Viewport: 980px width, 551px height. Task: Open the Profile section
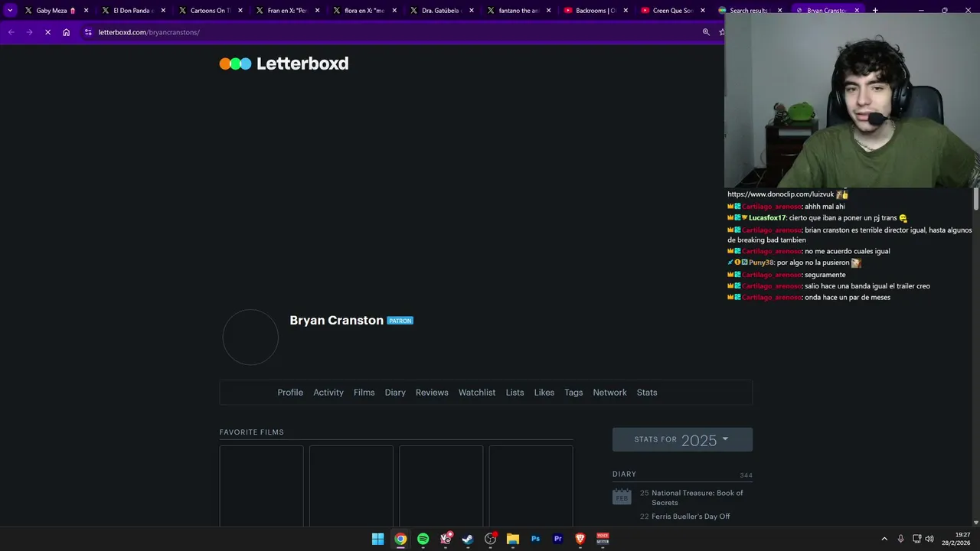[290, 393]
